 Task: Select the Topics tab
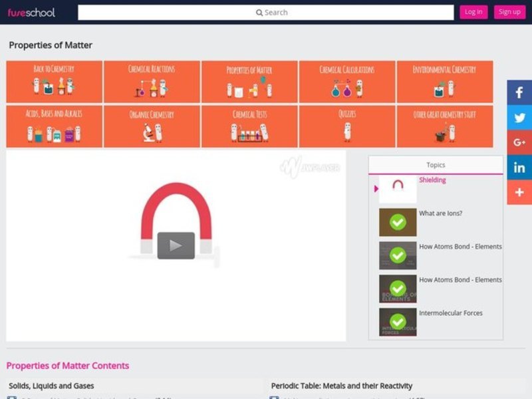pyautogui.click(x=436, y=165)
